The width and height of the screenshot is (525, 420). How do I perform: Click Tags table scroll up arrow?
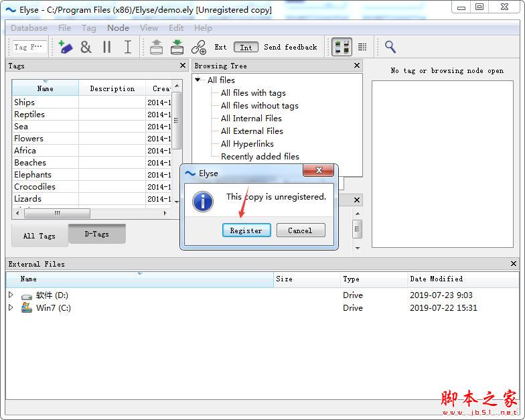coord(177,86)
